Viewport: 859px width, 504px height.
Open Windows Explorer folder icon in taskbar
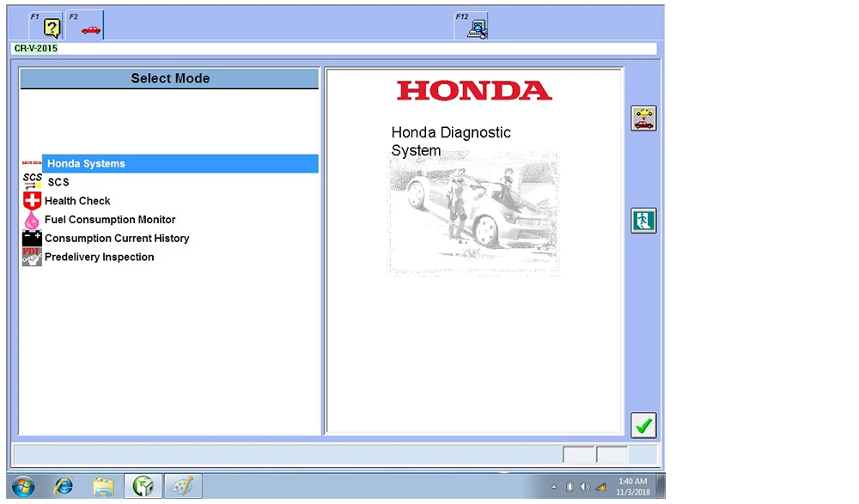tap(103, 486)
